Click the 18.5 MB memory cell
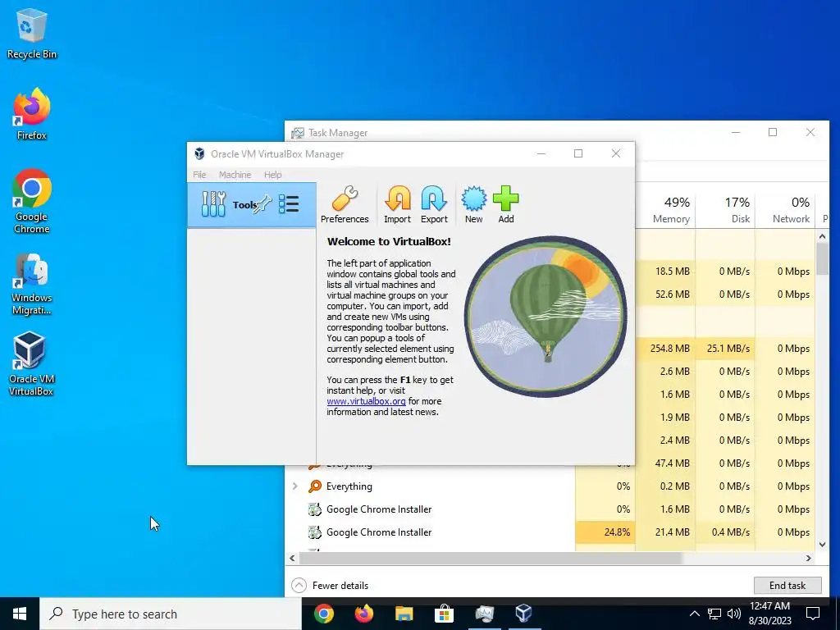The width and height of the screenshot is (840, 630). tap(665, 271)
